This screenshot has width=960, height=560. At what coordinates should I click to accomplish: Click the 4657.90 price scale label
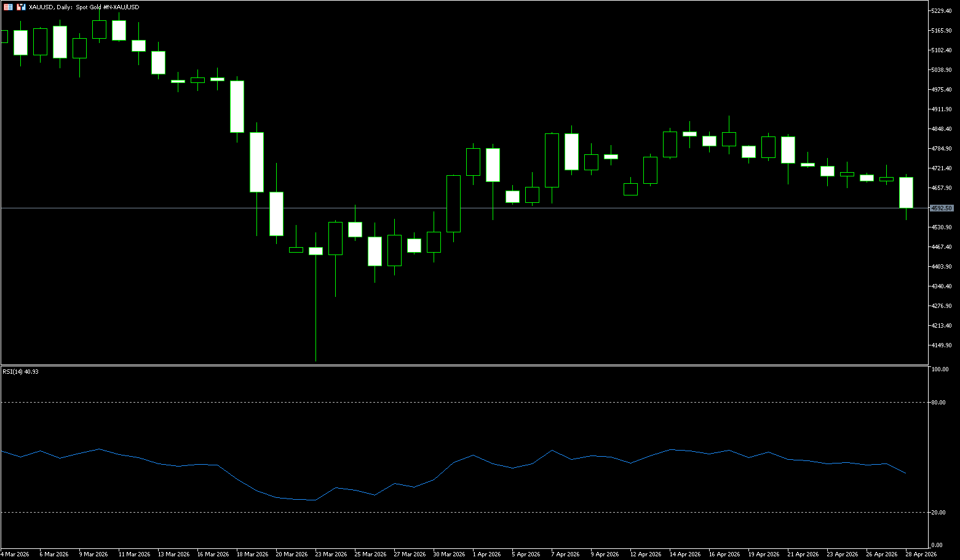[x=942, y=188]
